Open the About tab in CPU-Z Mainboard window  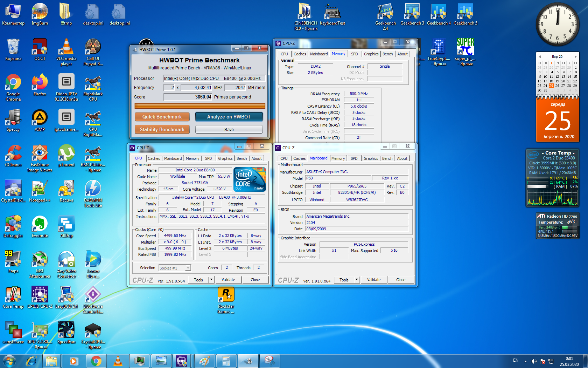pyautogui.click(x=402, y=158)
